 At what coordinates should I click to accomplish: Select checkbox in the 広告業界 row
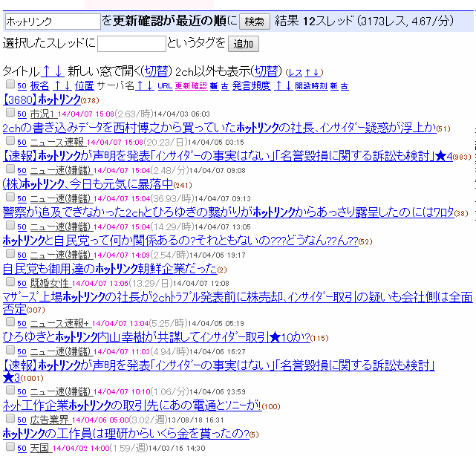(x=10, y=418)
